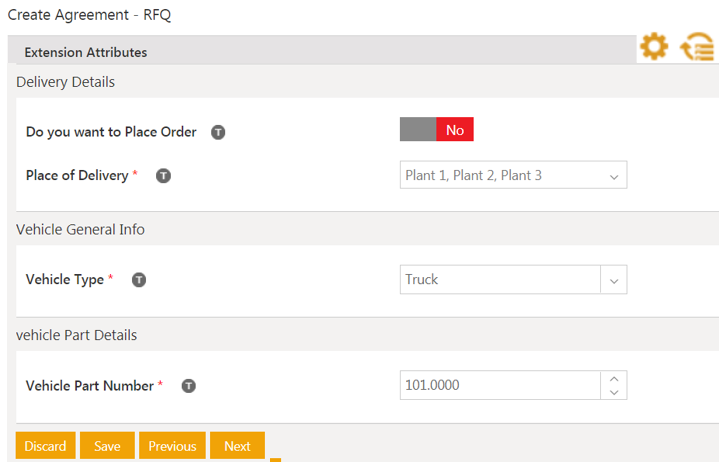This screenshot has height=462, width=721.
Task: Click info icon beside Do you want to Place Order
Action: point(218,132)
